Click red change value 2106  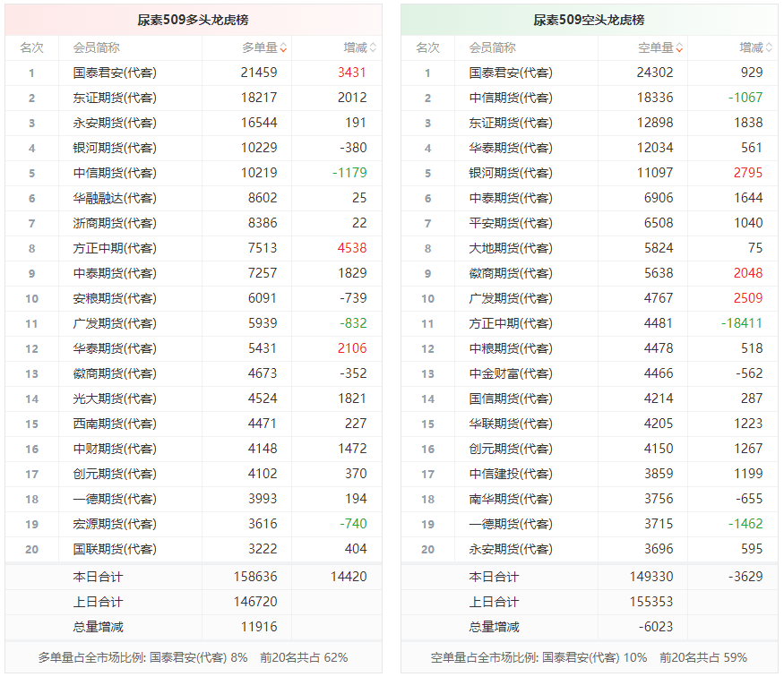pos(352,348)
